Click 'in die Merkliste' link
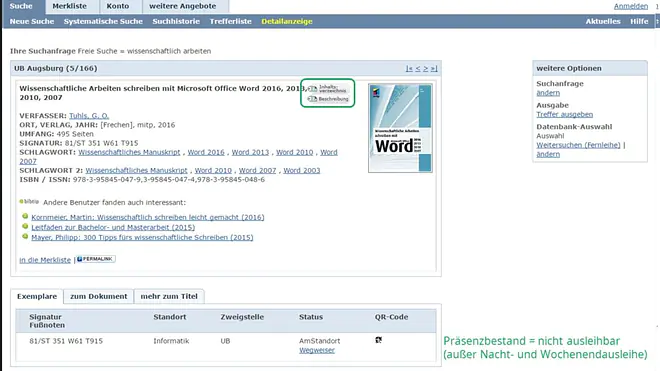Screen dimensions: 660x371 (45, 260)
